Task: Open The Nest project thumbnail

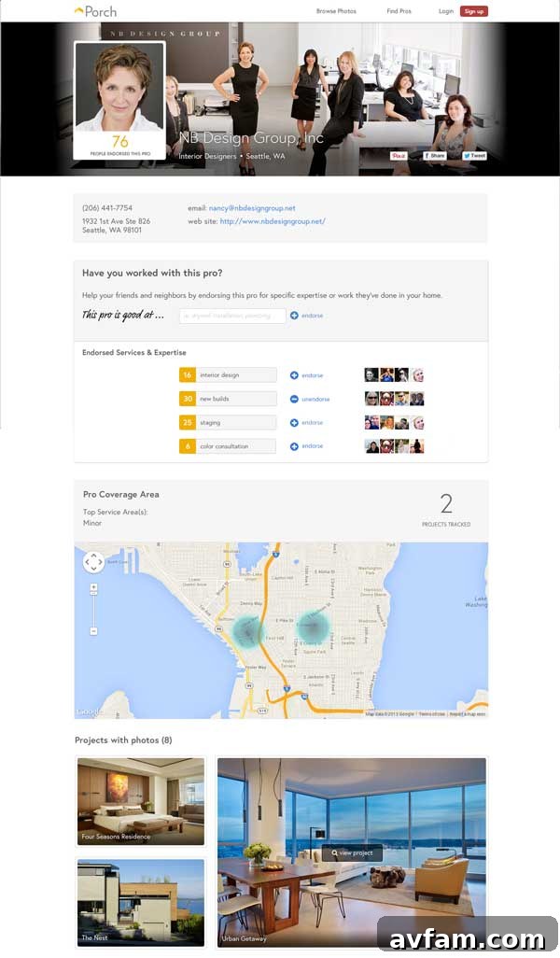Action: pos(140,902)
